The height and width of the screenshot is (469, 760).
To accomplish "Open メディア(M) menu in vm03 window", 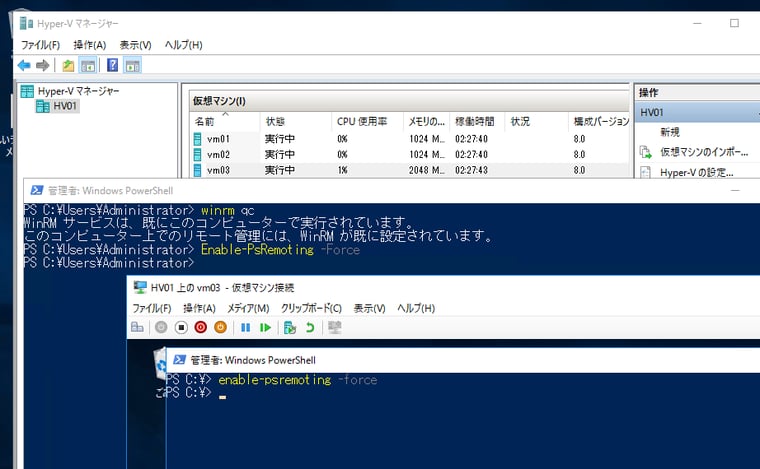I will pyautogui.click(x=248, y=308).
